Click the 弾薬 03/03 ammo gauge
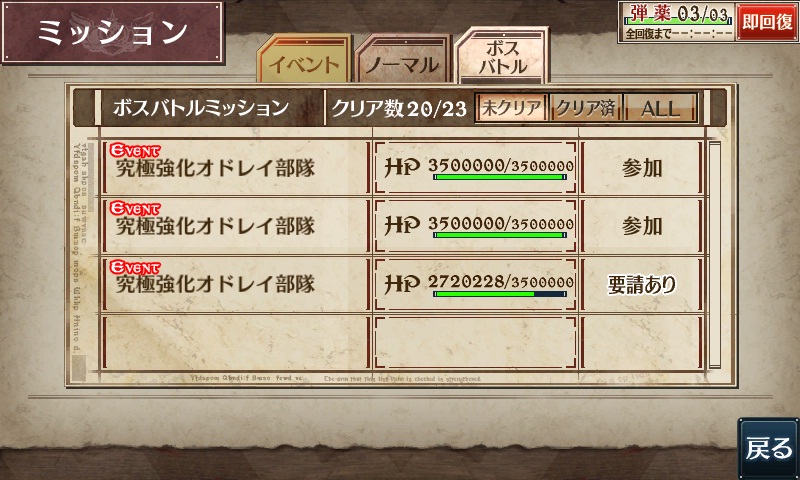The width and height of the screenshot is (800, 480). (x=678, y=15)
